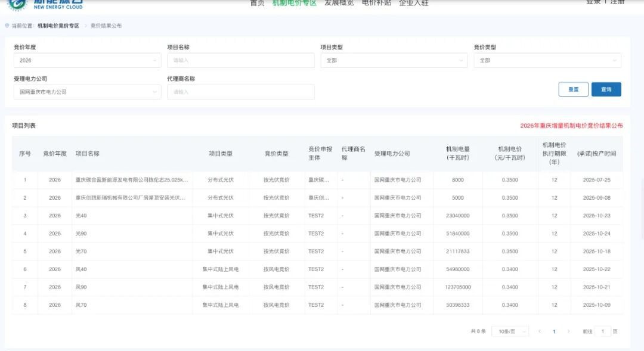Click the New Energy Cloud logo
Screen dimensions: 644x351
[45, 4]
